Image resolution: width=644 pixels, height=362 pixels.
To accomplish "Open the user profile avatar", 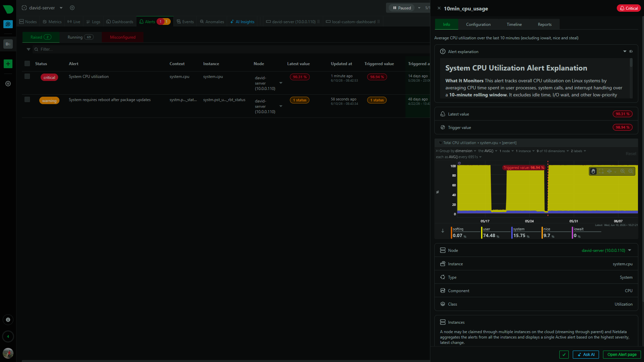I will pos(8,353).
